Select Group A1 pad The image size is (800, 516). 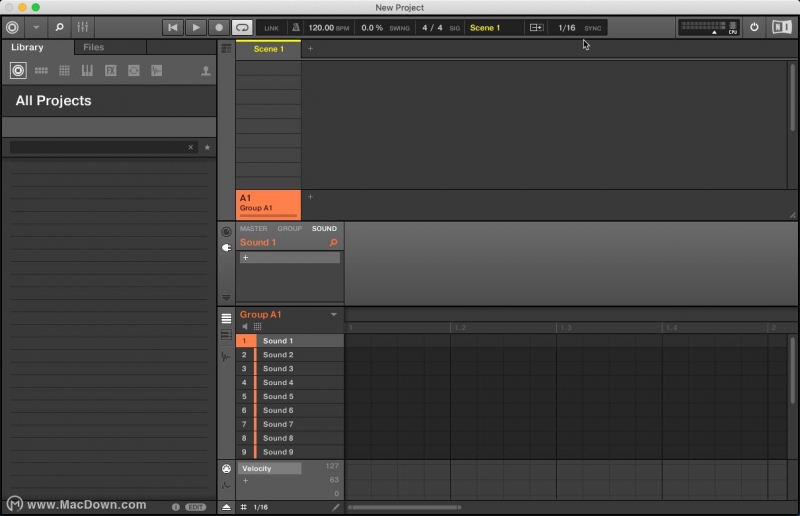(268, 205)
